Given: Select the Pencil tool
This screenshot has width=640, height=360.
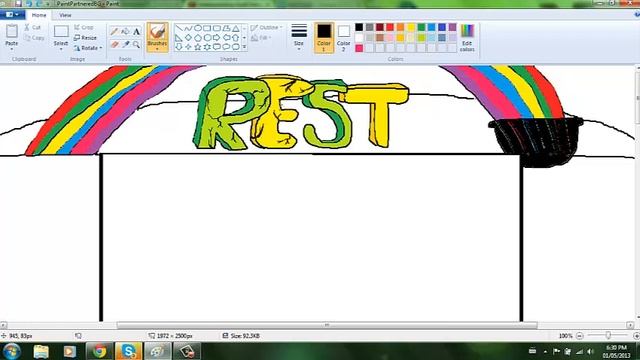Looking at the screenshot, I should click(x=115, y=31).
